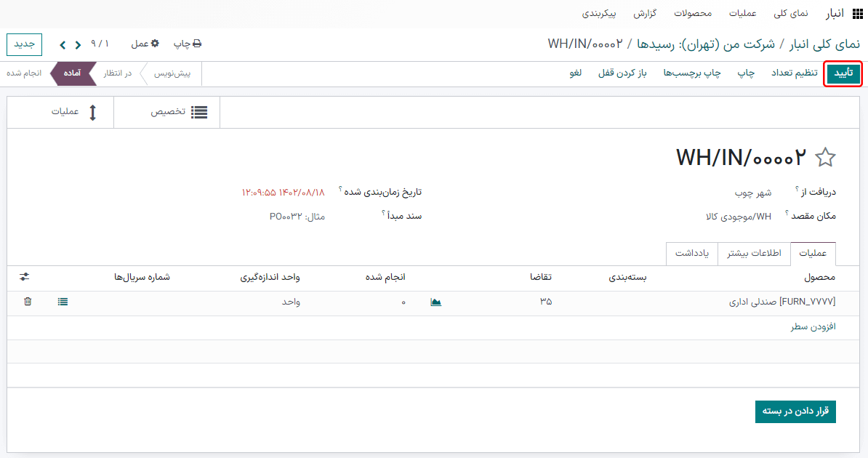Open the تخصیص smart button
Image resolution: width=868 pixels, height=458 pixels.
click(167, 113)
